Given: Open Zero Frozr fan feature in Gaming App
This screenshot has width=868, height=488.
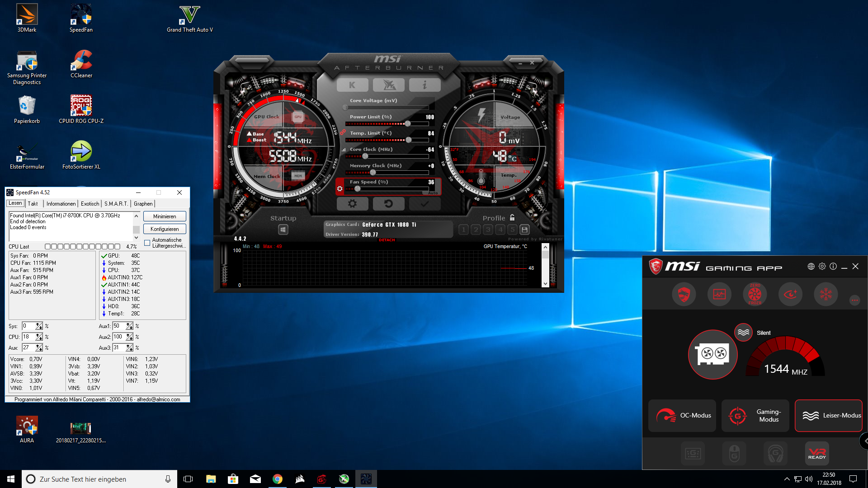Looking at the screenshot, I should click(x=755, y=294).
